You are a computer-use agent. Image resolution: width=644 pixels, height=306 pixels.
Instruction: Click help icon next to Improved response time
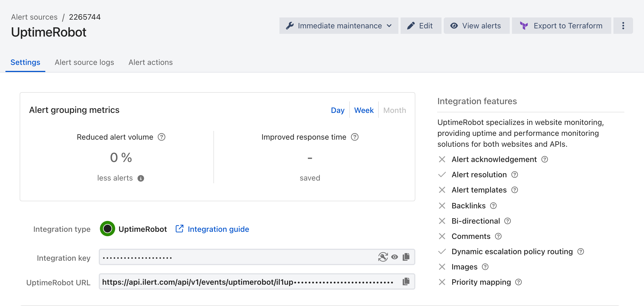point(354,137)
